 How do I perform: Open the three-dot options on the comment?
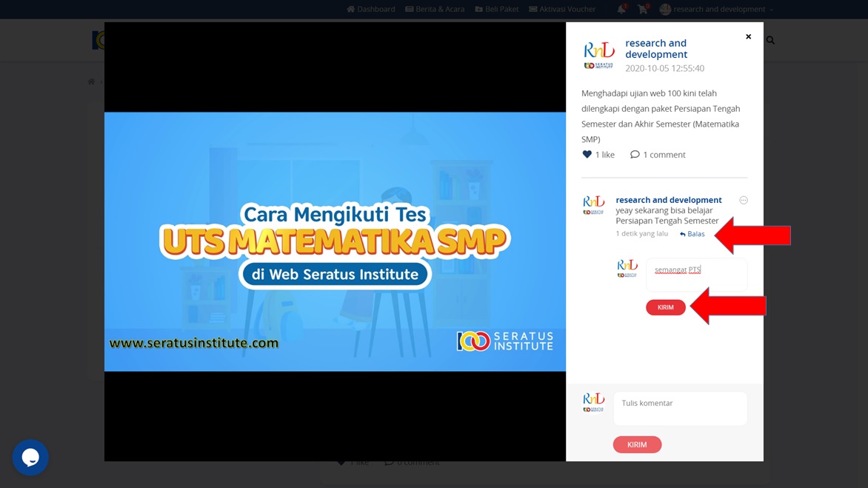pyautogui.click(x=744, y=200)
